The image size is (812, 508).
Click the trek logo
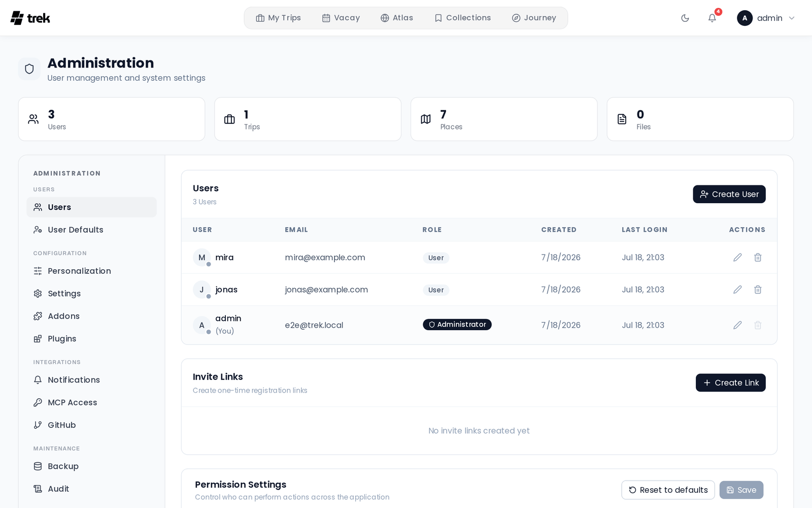click(30, 18)
